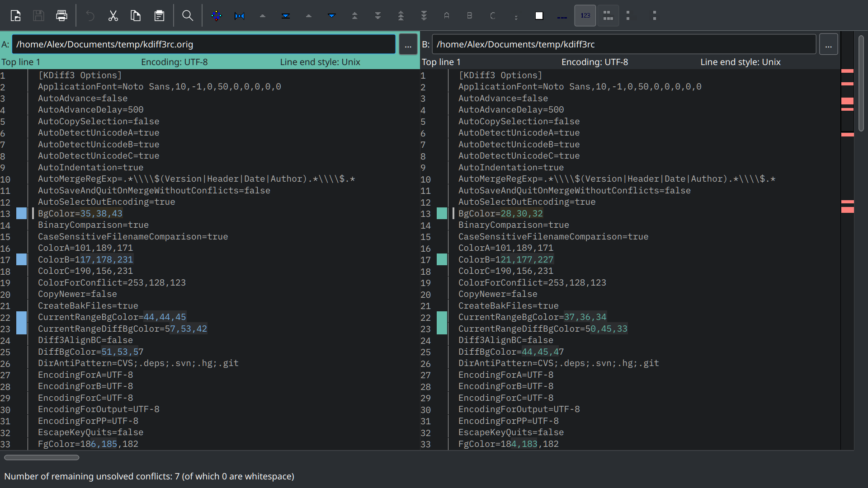
Task: Browse for file A with ellipsis button
Action: (408, 44)
